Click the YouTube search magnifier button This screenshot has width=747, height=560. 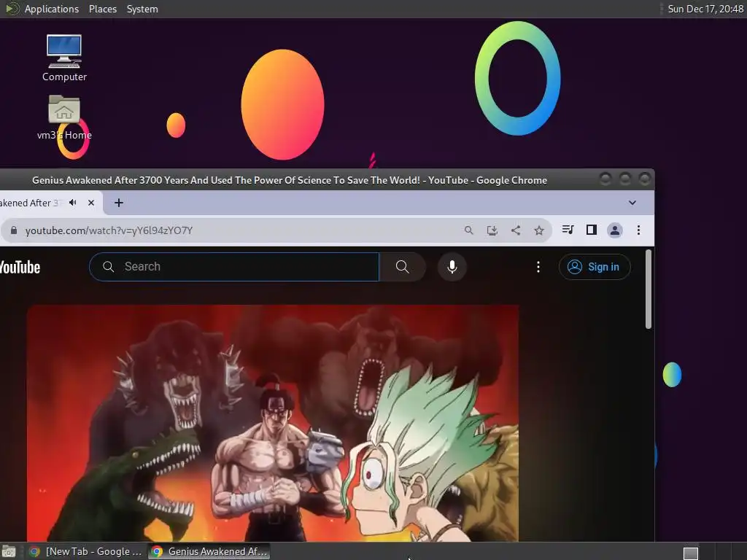pyautogui.click(x=403, y=267)
